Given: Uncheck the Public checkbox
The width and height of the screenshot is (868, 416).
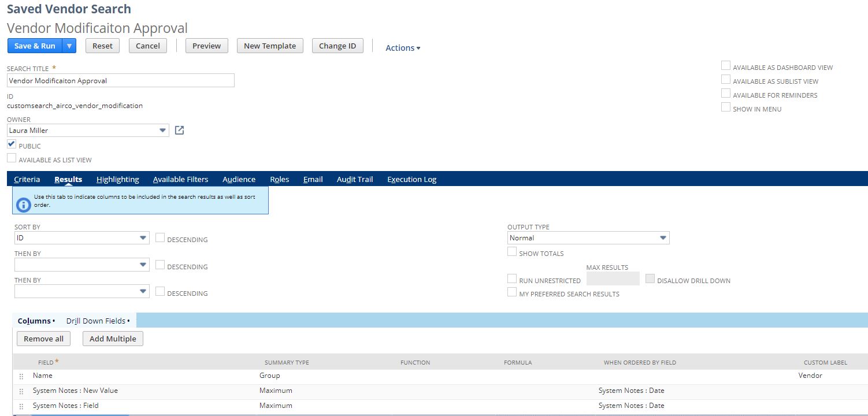Looking at the screenshot, I should pyautogui.click(x=12, y=144).
